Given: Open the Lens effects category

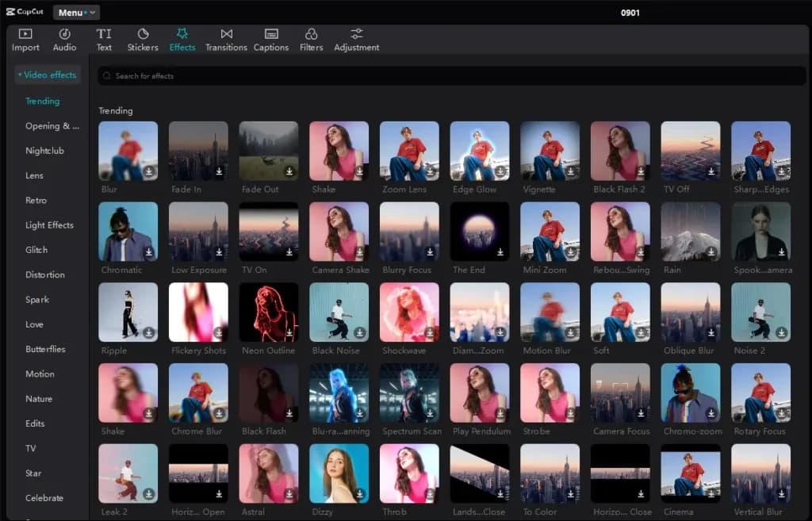Looking at the screenshot, I should [34, 175].
